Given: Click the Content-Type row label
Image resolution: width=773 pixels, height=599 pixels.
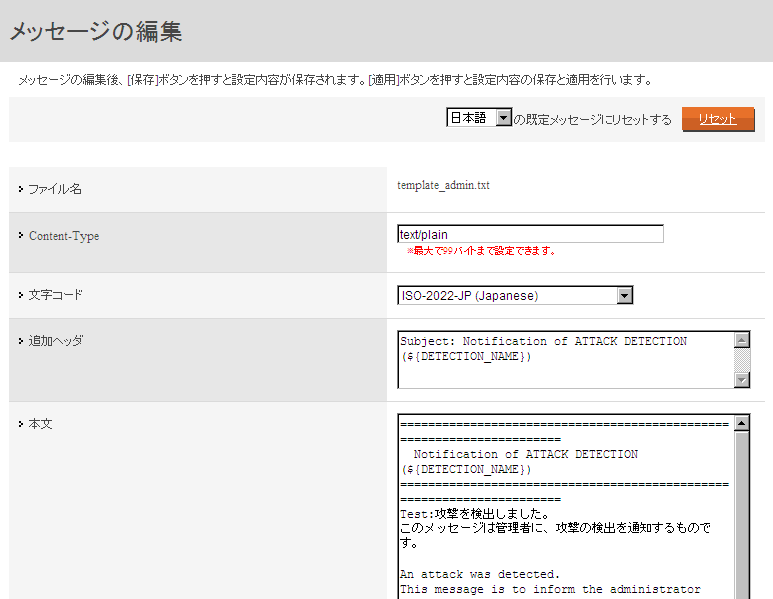Looking at the screenshot, I should 64,236.
